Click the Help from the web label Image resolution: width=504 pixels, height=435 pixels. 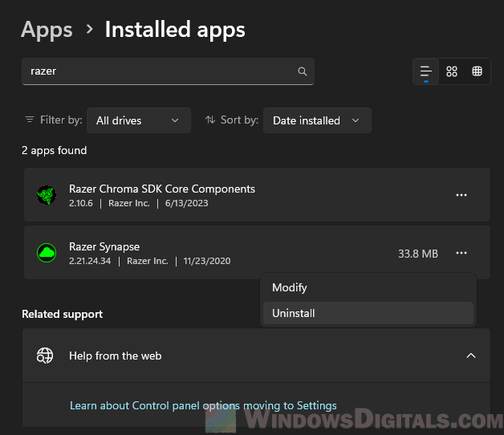116,356
